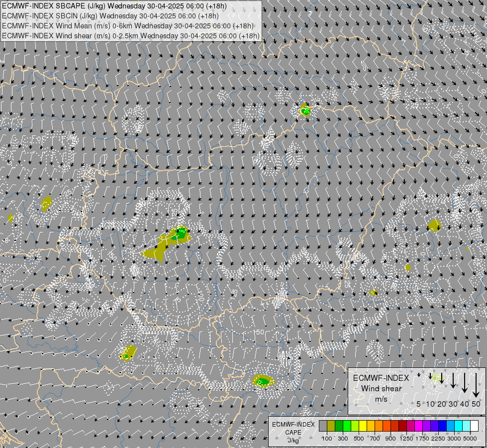The height and width of the screenshot is (448, 487).
Task: Select the pure yellow CAPE legend swatch
Action: [363, 426]
